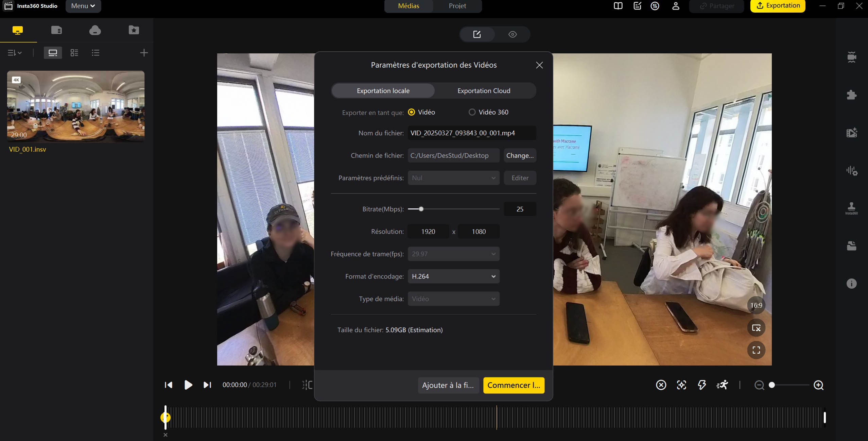Click the fullscreen preview icon
This screenshot has width=868, height=441.
(756, 350)
